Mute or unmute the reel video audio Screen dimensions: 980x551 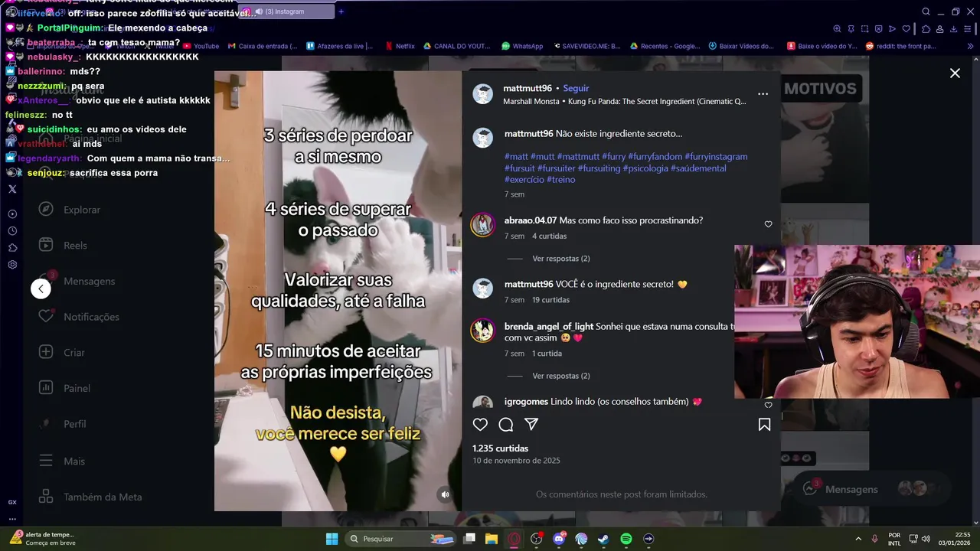click(446, 494)
